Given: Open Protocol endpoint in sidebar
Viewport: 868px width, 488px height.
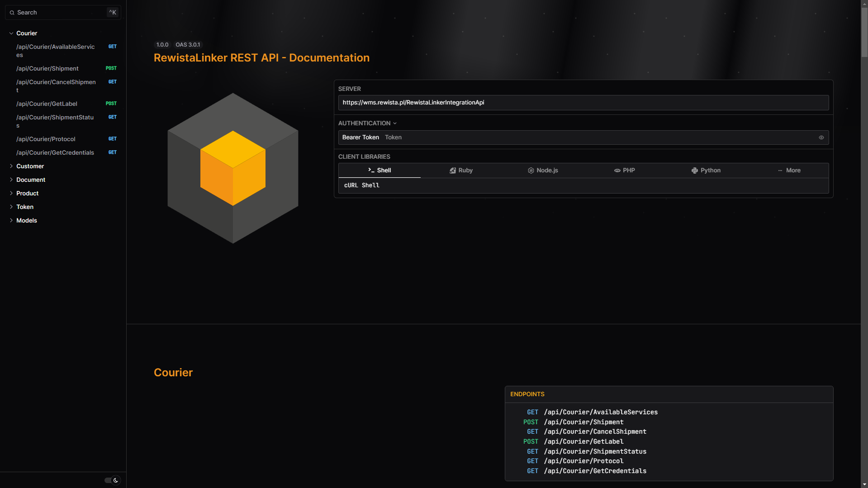Looking at the screenshot, I should [x=63, y=139].
